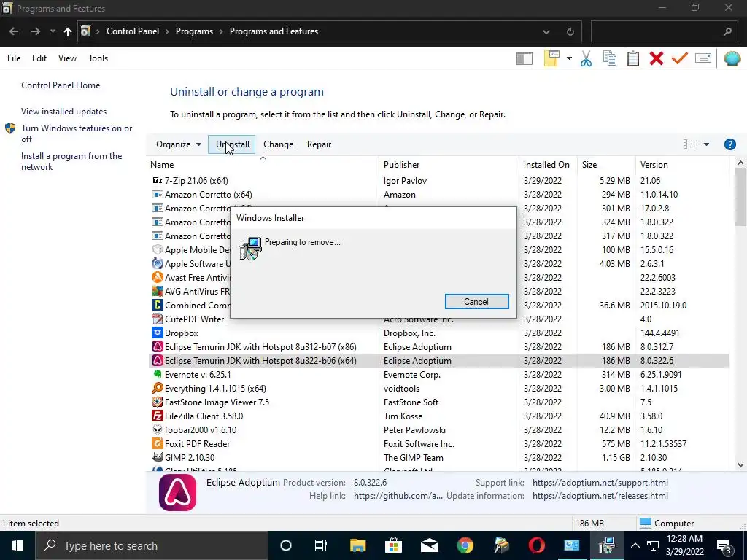Open the adoptium.net support link
Screen dimensions: 747x560
click(600, 483)
